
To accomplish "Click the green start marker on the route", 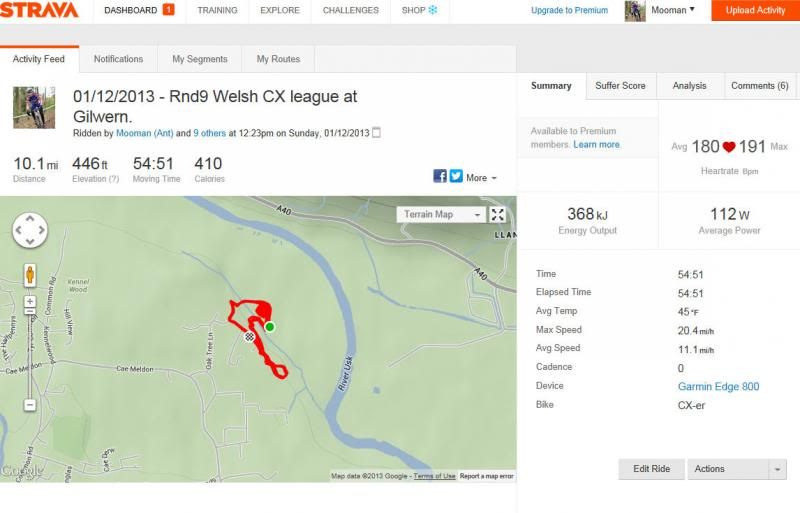I will (x=269, y=326).
